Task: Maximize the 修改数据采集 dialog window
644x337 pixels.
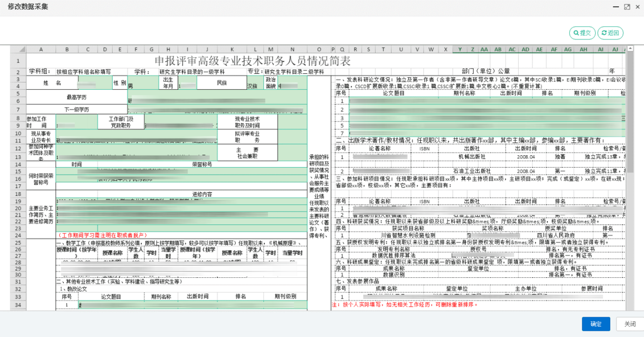Action: click(627, 7)
